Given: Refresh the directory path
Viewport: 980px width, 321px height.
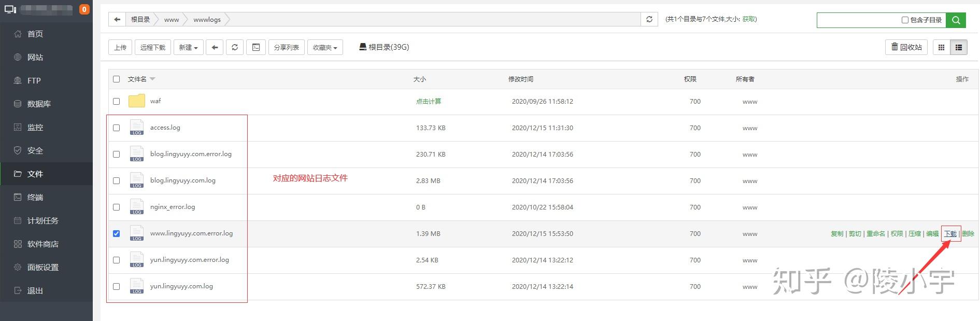Looking at the screenshot, I should tap(649, 20).
